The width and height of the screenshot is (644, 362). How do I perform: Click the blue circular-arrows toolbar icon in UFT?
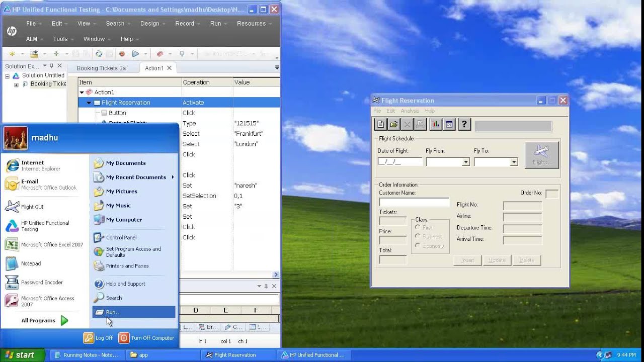pyautogui.click(x=99, y=54)
